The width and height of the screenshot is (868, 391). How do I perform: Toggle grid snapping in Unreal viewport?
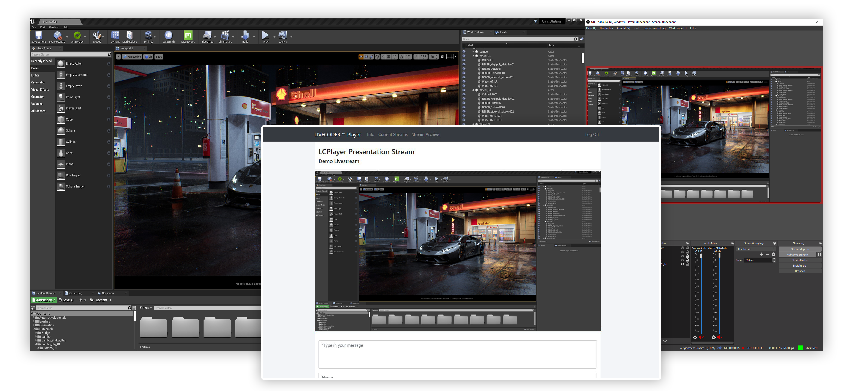pyautogui.click(x=389, y=56)
